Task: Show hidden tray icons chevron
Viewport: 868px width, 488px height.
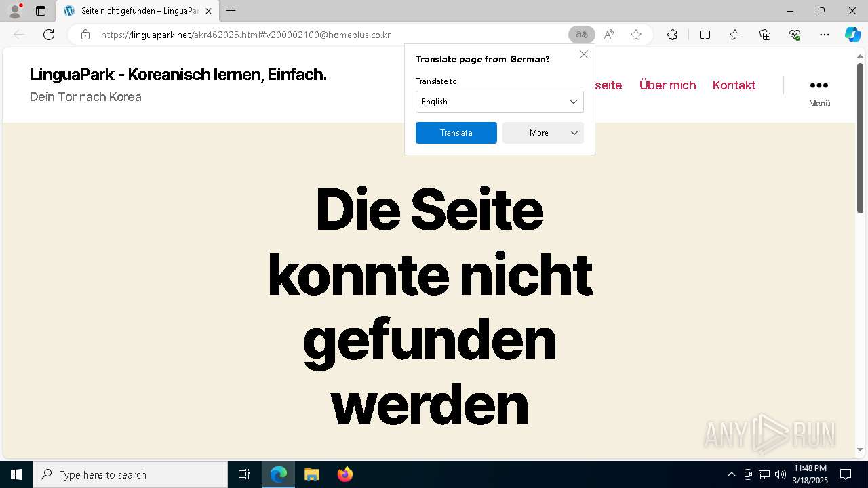Action: (731, 474)
